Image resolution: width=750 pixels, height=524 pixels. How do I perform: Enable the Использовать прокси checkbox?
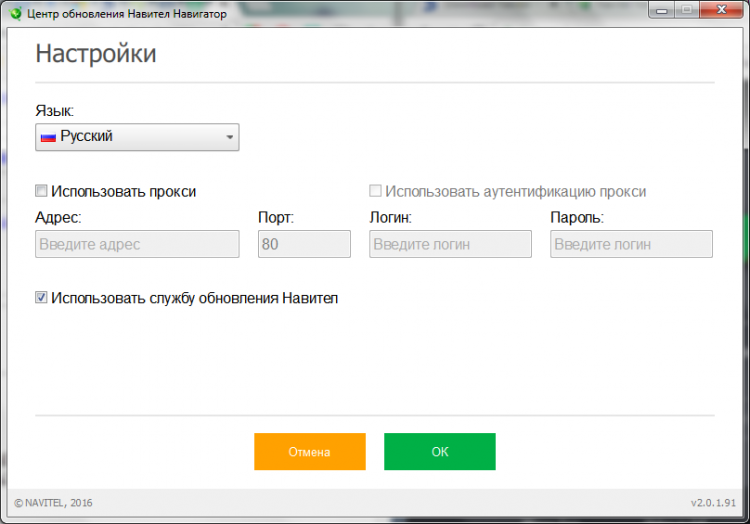point(41,191)
